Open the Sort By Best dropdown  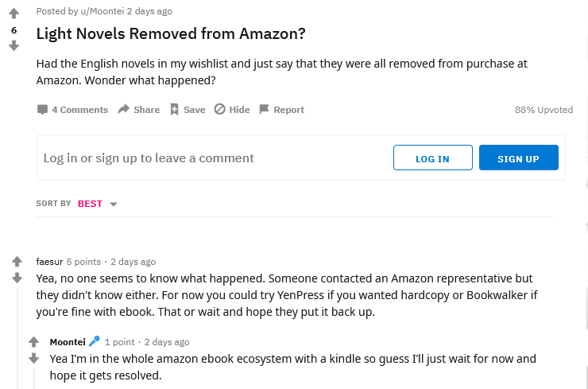pyautogui.click(x=97, y=204)
